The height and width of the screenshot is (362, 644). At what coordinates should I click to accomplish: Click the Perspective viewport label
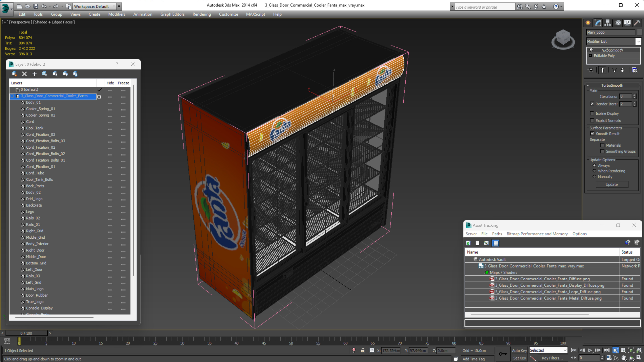(x=21, y=22)
